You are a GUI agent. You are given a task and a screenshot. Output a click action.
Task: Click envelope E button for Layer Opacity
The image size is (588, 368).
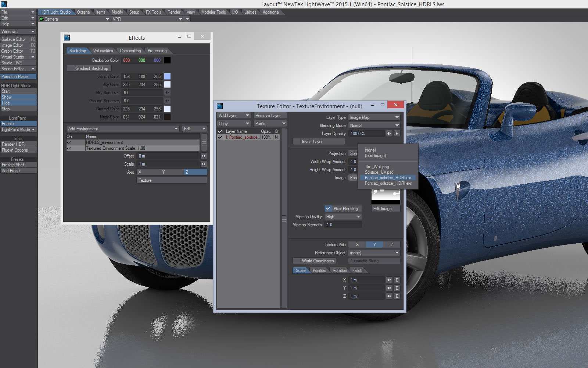coord(397,134)
